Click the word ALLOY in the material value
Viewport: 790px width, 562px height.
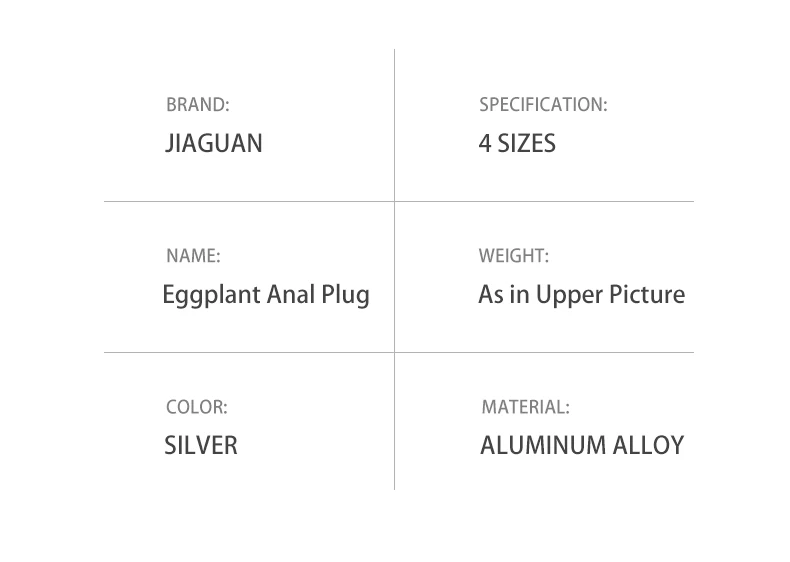[x=648, y=446]
